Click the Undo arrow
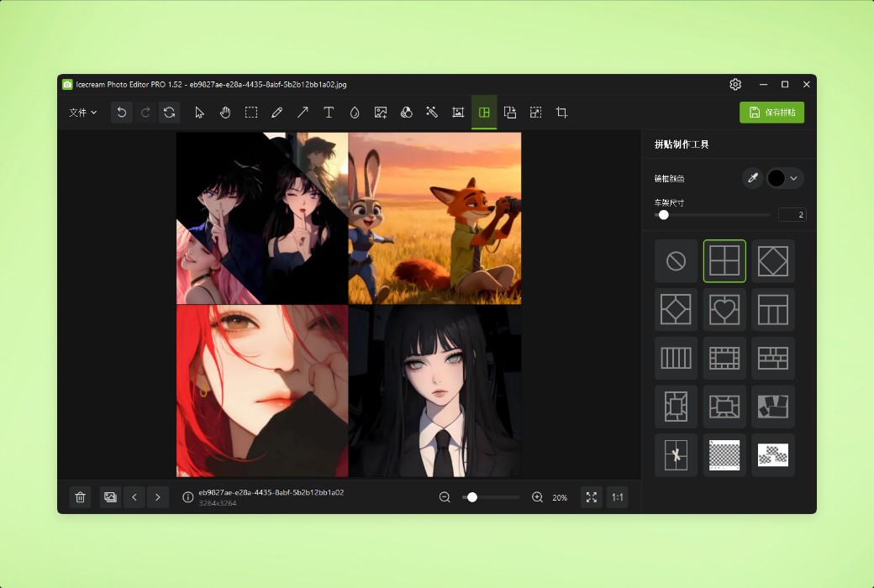Image resolution: width=874 pixels, height=588 pixels. pyautogui.click(x=121, y=112)
